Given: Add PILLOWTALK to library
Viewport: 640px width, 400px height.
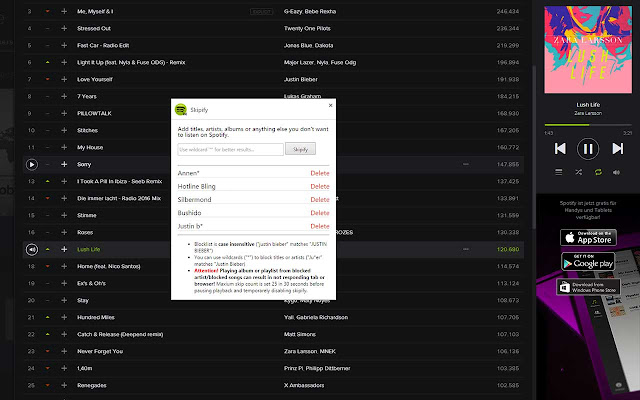Looking at the screenshot, I should tap(64, 113).
